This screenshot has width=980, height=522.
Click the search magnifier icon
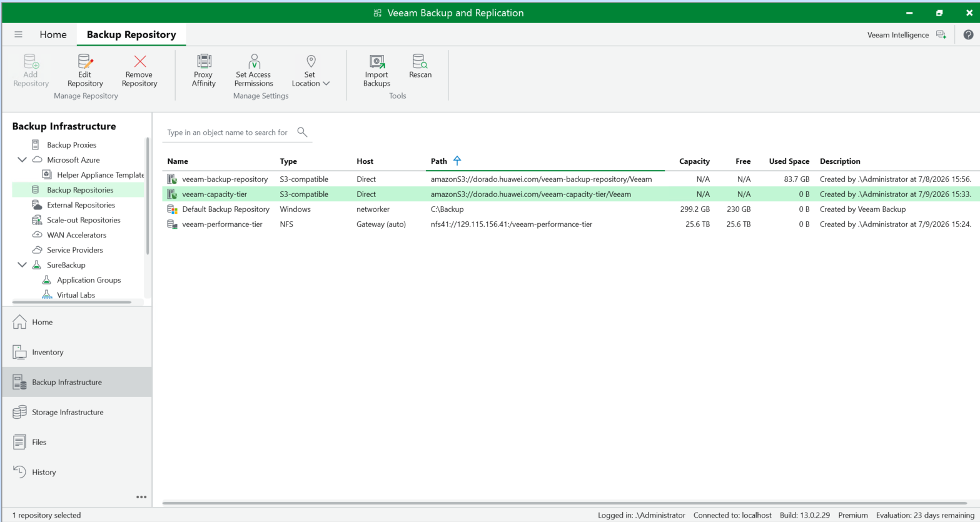pos(302,132)
